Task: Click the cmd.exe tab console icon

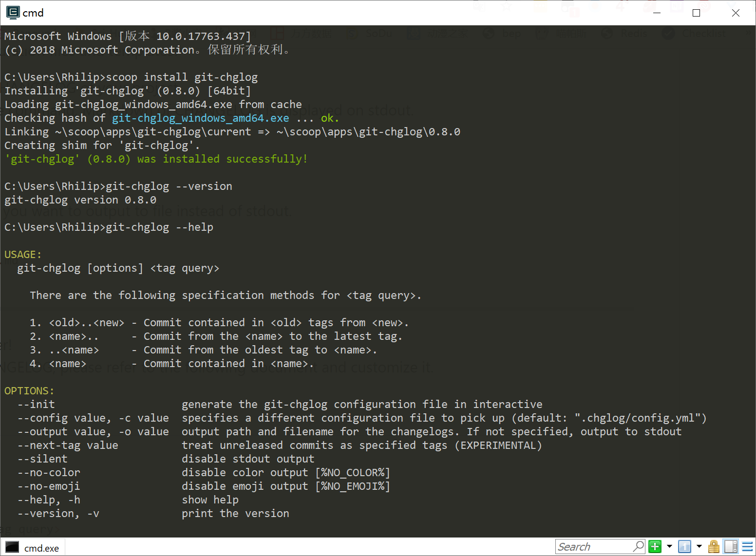Action: point(12,548)
